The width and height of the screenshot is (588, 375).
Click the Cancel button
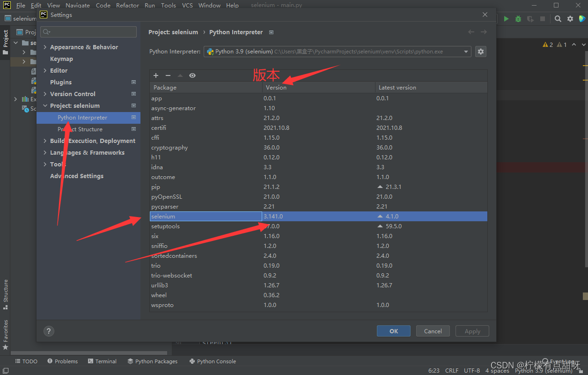point(433,331)
